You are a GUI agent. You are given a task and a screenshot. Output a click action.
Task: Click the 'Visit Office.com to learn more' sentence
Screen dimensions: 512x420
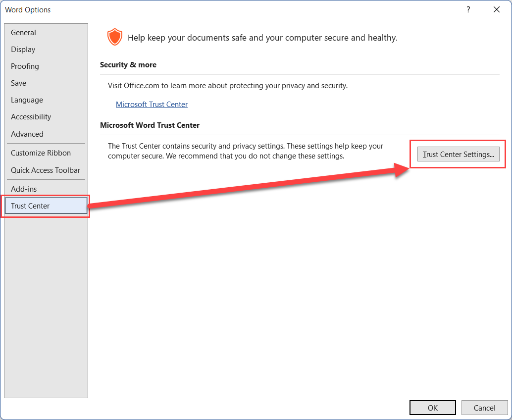coord(228,86)
